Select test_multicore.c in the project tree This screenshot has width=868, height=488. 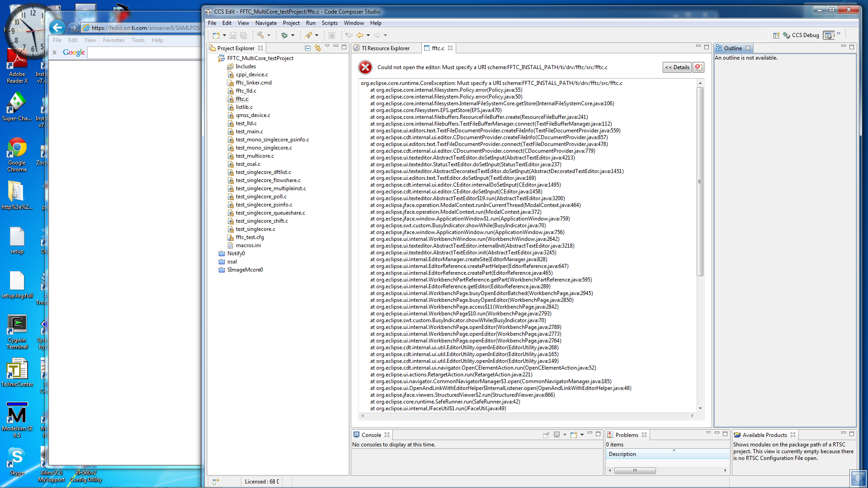coord(255,156)
